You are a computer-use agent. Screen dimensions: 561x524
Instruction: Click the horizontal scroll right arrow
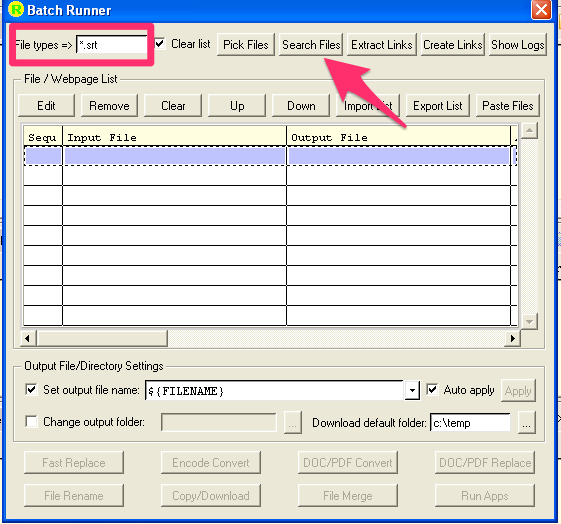[512, 338]
